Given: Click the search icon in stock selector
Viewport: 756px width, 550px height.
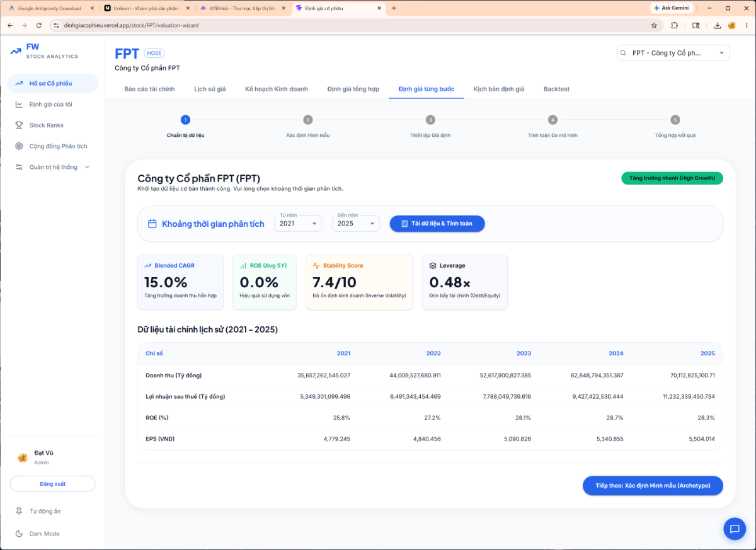Looking at the screenshot, I should (624, 54).
